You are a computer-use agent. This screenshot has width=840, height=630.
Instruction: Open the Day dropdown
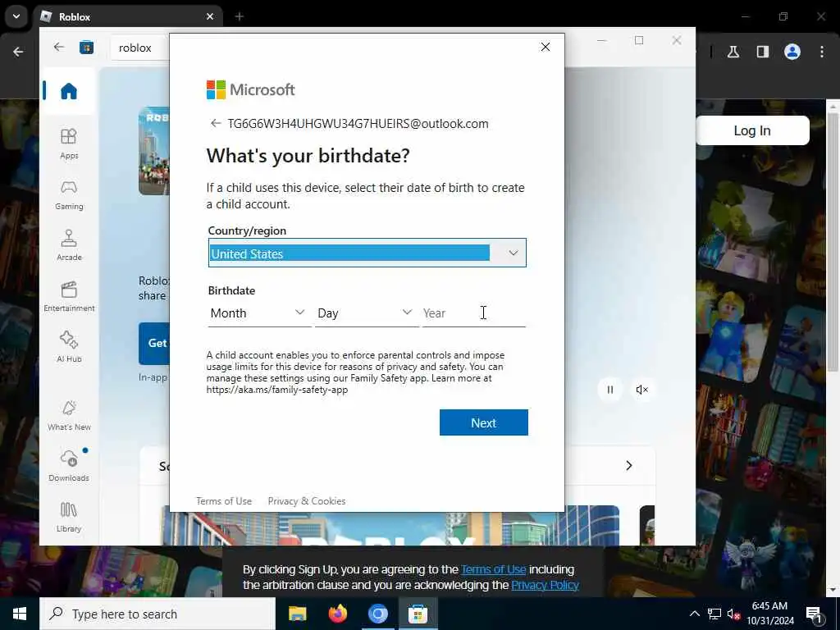(366, 313)
